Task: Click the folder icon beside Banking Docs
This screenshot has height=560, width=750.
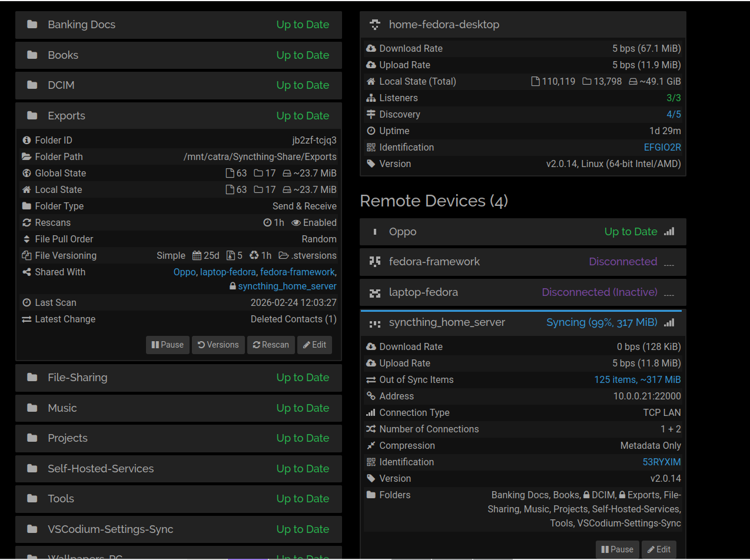Action: click(32, 25)
